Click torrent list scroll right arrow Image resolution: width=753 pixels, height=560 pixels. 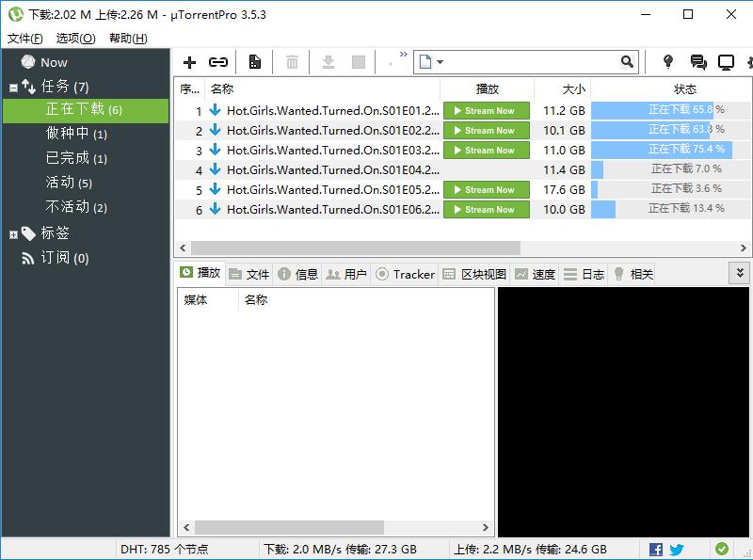[743, 248]
